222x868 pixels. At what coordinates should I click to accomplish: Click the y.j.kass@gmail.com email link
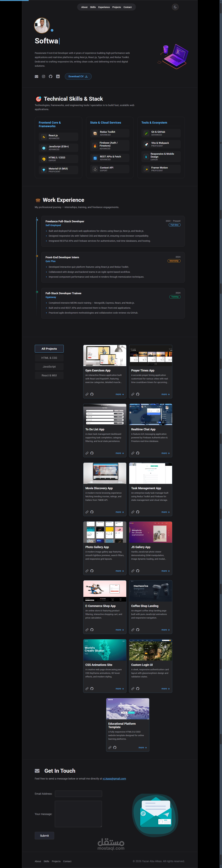coord(114,779)
